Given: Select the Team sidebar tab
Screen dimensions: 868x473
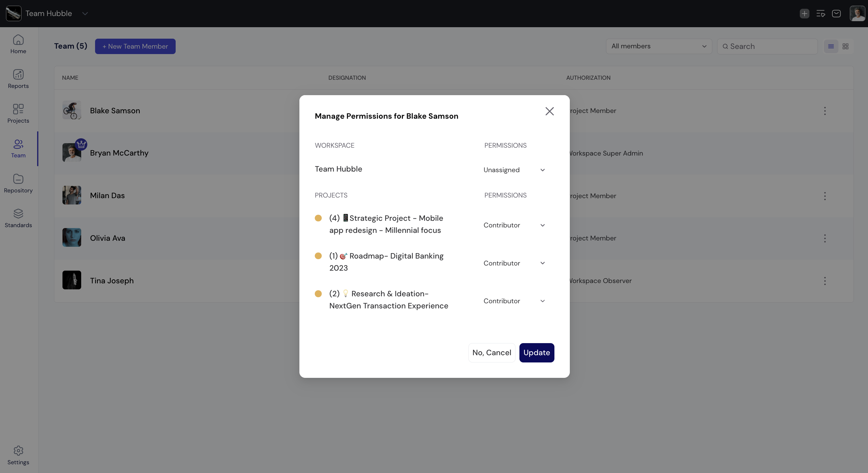Looking at the screenshot, I should [18, 149].
